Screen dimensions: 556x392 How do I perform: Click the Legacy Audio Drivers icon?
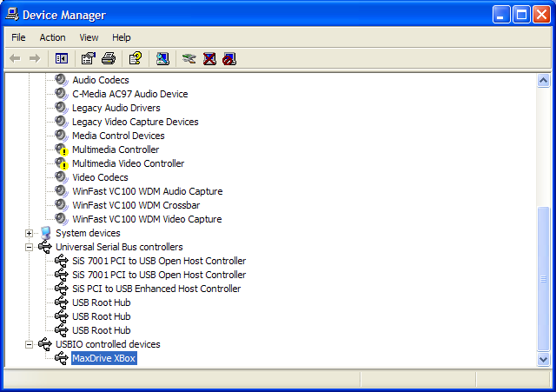pyautogui.click(x=62, y=108)
